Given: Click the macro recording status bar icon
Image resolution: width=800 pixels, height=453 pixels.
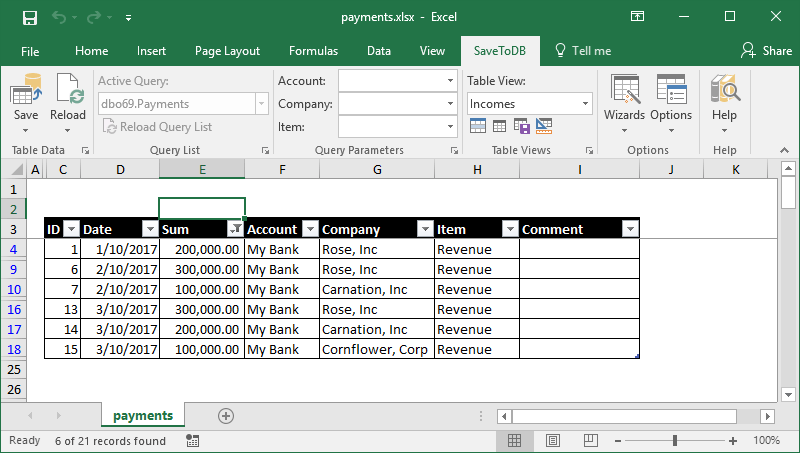Looking at the screenshot, I should (192, 441).
